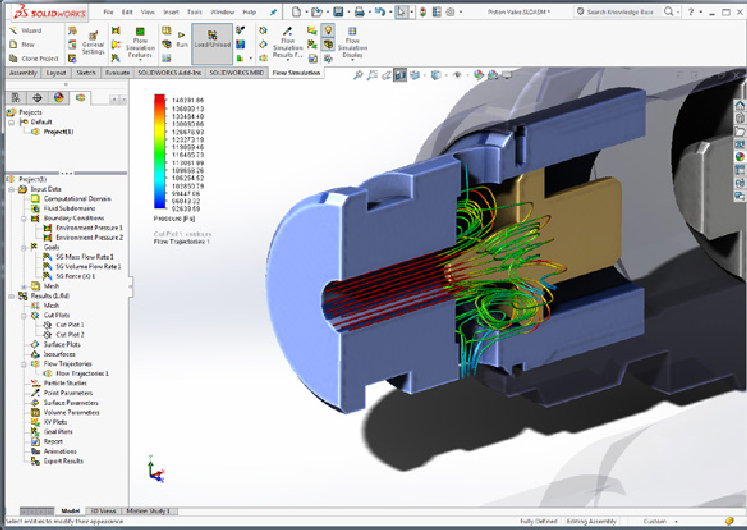Select SG Mass Flow Rate 1 goal
The image size is (747, 530).
tap(85, 257)
